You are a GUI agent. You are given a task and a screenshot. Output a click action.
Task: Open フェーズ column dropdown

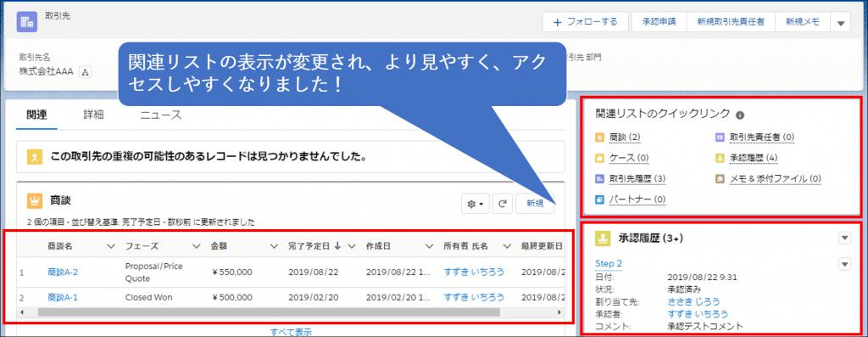coord(196,246)
